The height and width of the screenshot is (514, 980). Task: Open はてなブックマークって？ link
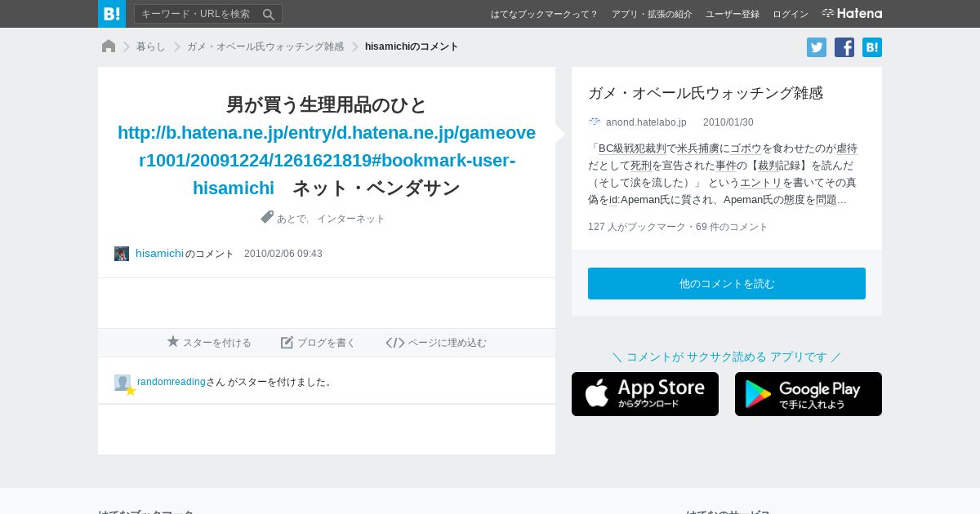[545, 14]
